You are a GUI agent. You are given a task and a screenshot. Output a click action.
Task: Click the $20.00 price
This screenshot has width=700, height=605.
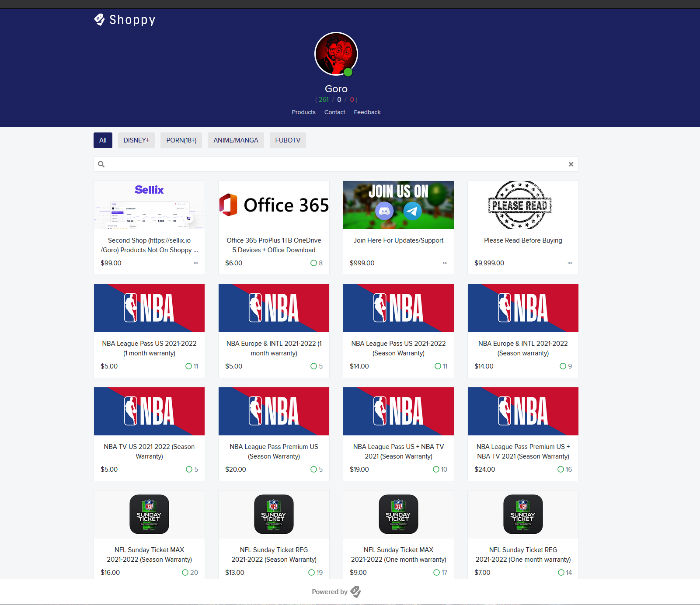click(x=236, y=469)
